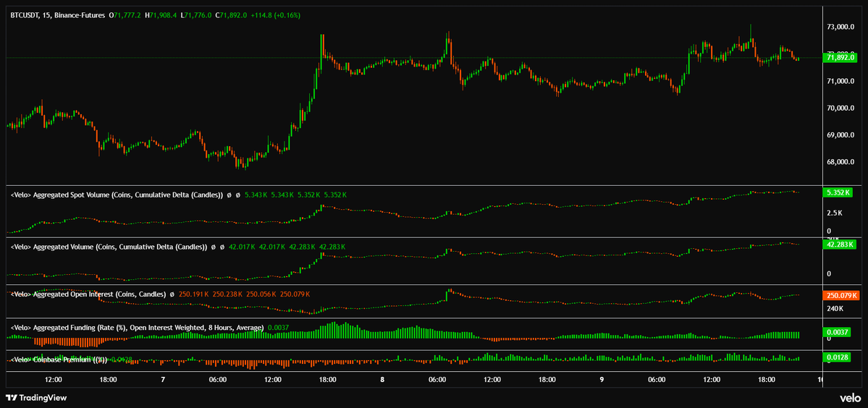Click the 70,000.0 price scale label
This screenshot has height=408, width=868.
[841, 109]
